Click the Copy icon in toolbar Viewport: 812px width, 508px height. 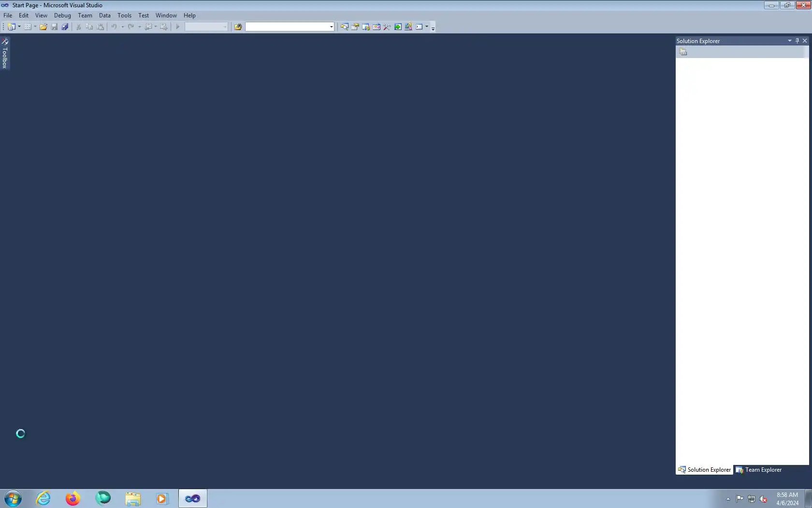pos(89,27)
